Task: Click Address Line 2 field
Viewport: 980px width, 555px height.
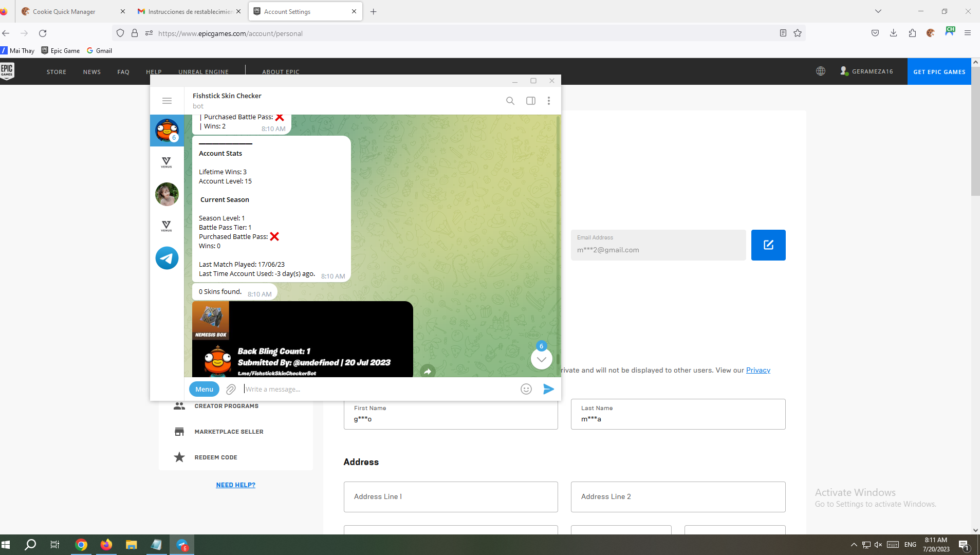Action: (x=678, y=497)
